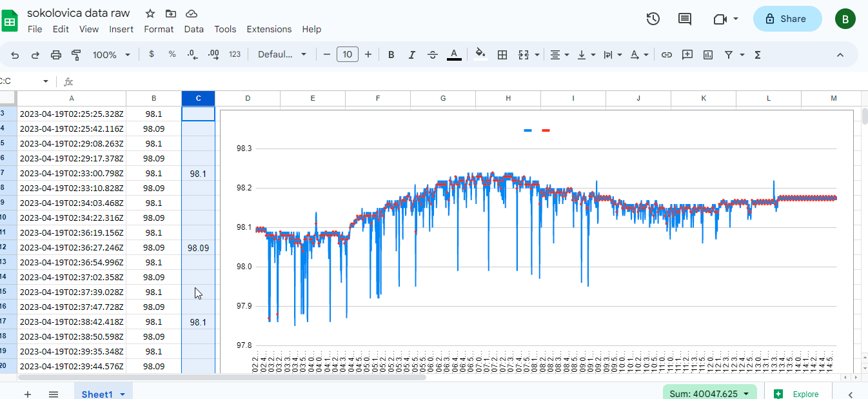Expand the Default font dropdown

tap(282, 55)
